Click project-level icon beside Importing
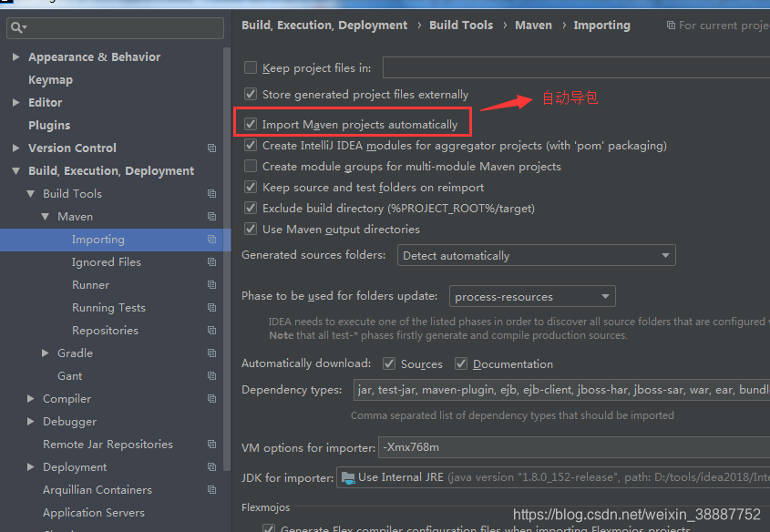 [211, 240]
